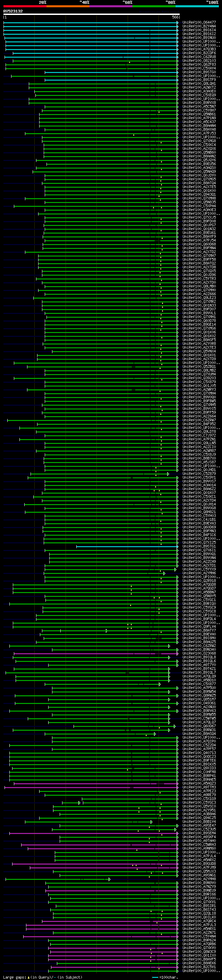222x980 pixels.
Task: Click the orange ~40% identity legend bar
Action: coord(68,6)
